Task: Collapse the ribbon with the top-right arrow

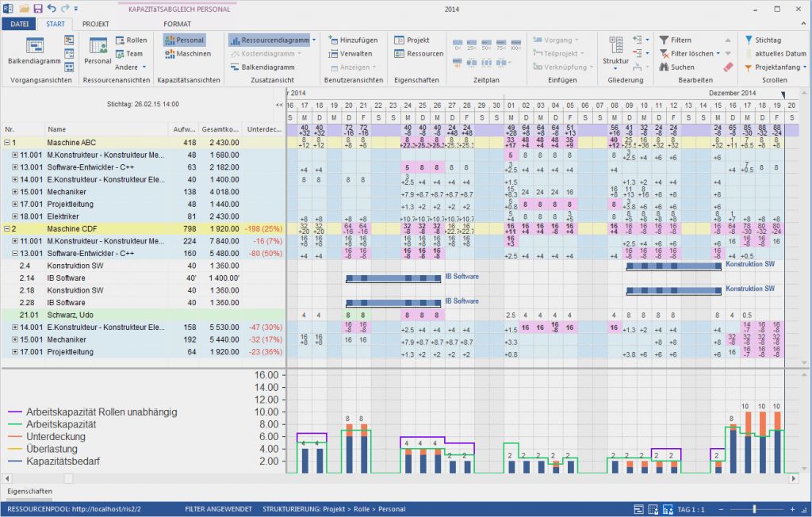Action: 804,23
